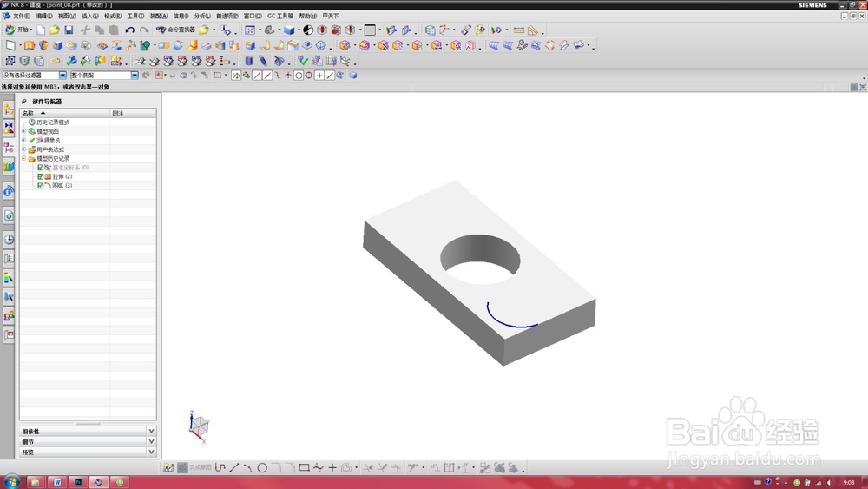Toggle checkbox for 拉伸 (2) feature

(41, 176)
